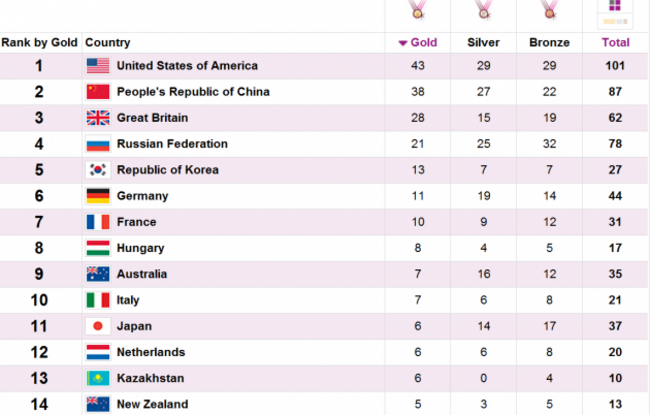Open the New Zealand country link
650x415 pixels.
[151, 404]
